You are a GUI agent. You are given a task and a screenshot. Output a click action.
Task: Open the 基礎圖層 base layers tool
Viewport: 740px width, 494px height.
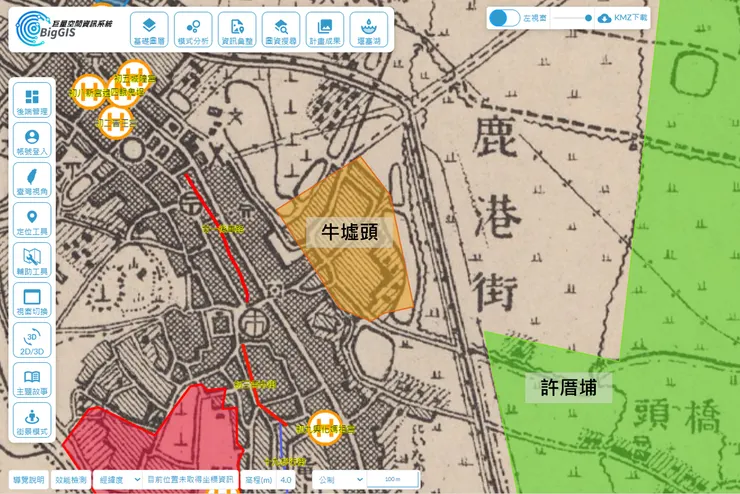[149, 30]
